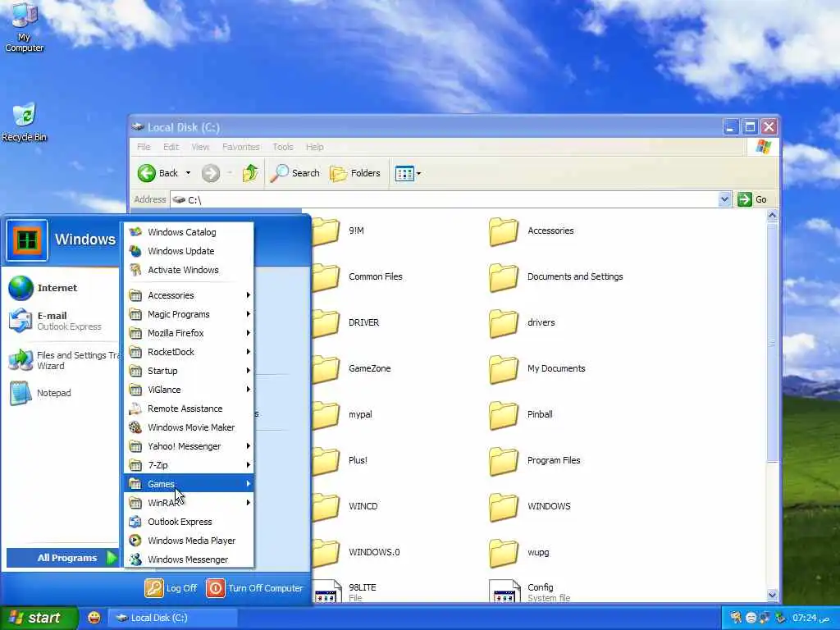Click the Local Disk (C:) taskbar button
Viewport: 840px width, 630px height.
(172, 618)
